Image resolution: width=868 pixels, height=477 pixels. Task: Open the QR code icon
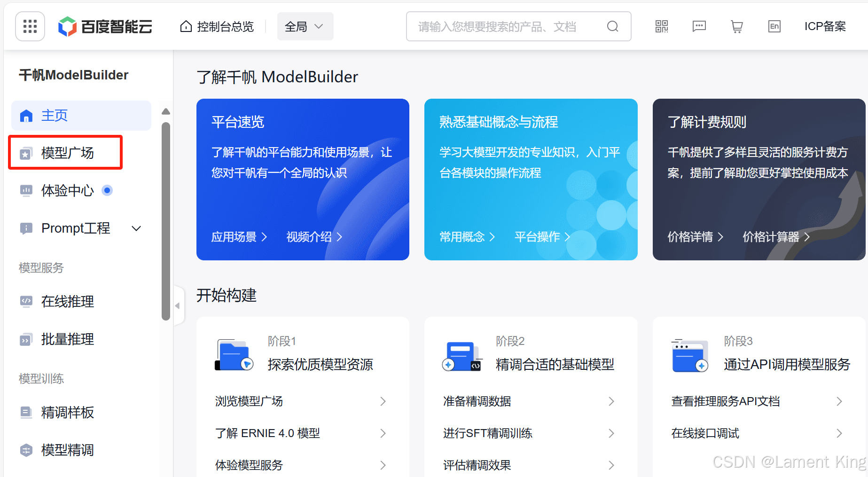pos(662,26)
